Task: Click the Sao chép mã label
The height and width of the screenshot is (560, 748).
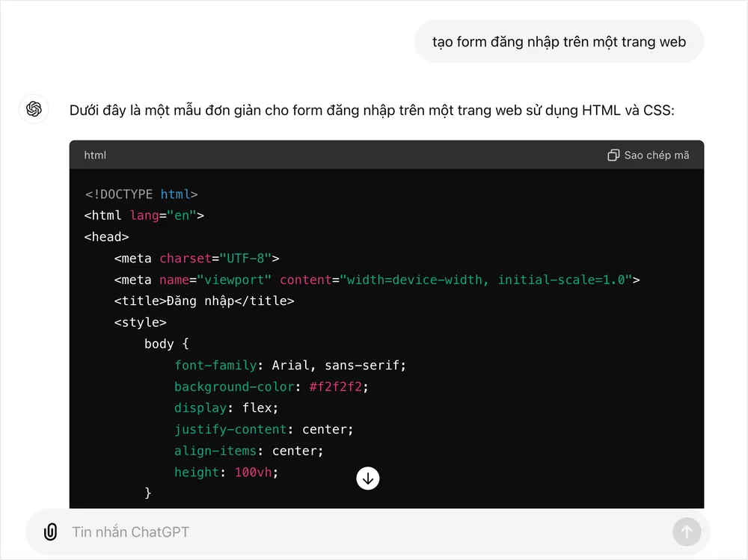Action: point(657,155)
